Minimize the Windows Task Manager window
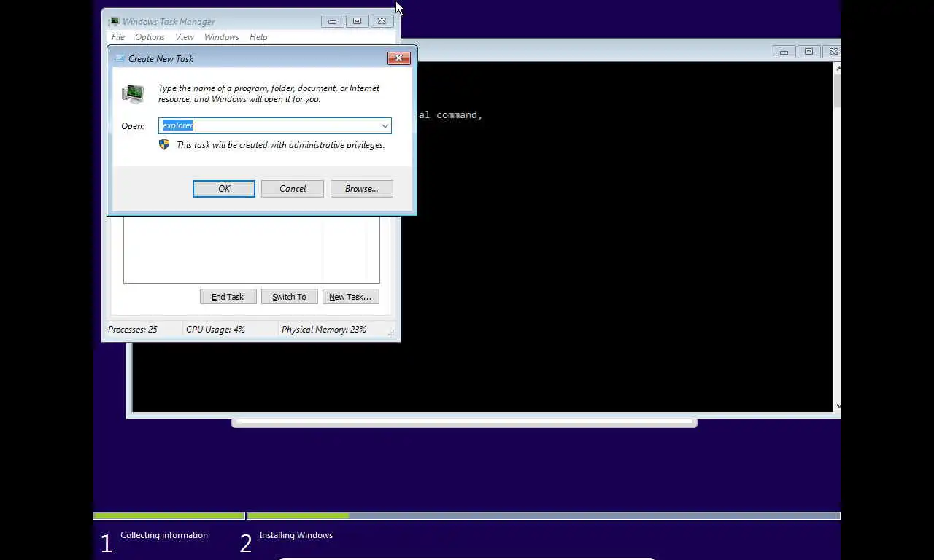The height and width of the screenshot is (560, 934). click(x=332, y=21)
